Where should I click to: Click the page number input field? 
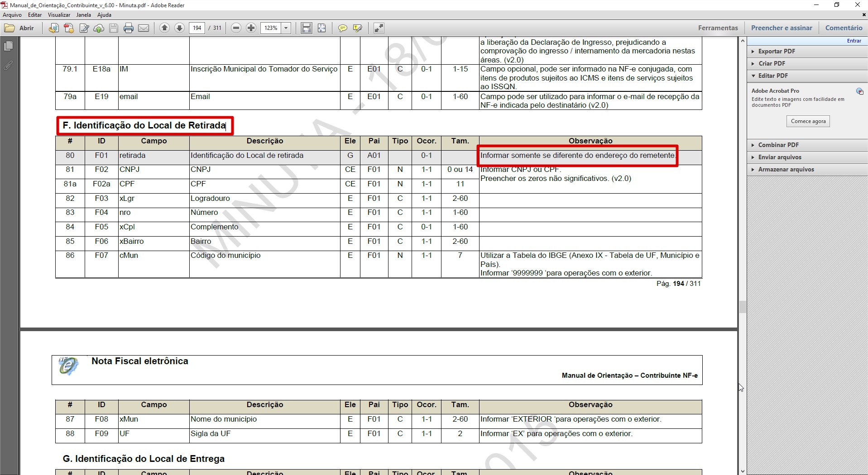click(197, 28)
